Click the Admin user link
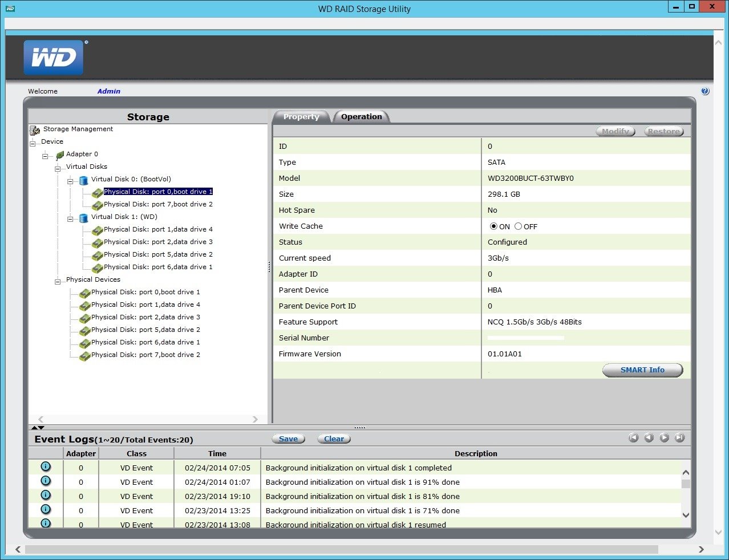Image resolution: width=729 pixels, height=560 pixels. 109,91
